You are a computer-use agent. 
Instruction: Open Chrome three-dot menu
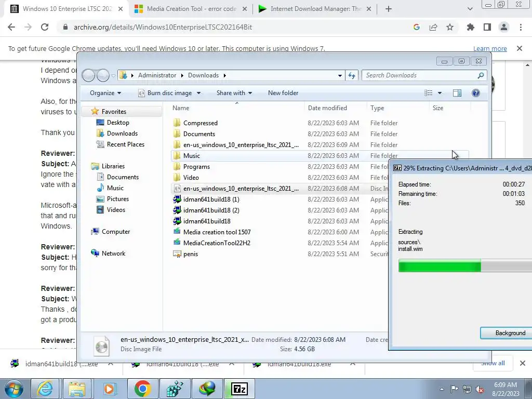521,27
